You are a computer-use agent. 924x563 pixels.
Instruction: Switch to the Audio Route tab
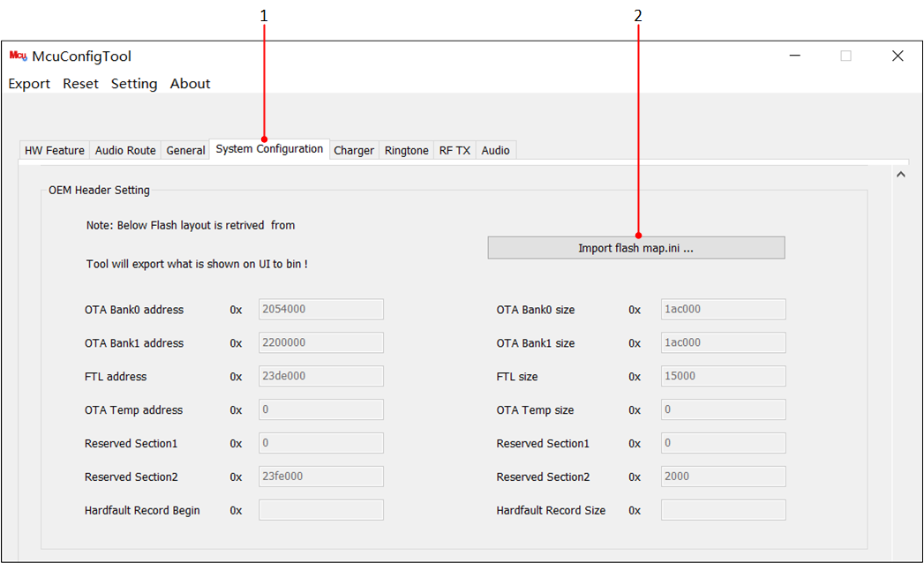coord(125,150)
